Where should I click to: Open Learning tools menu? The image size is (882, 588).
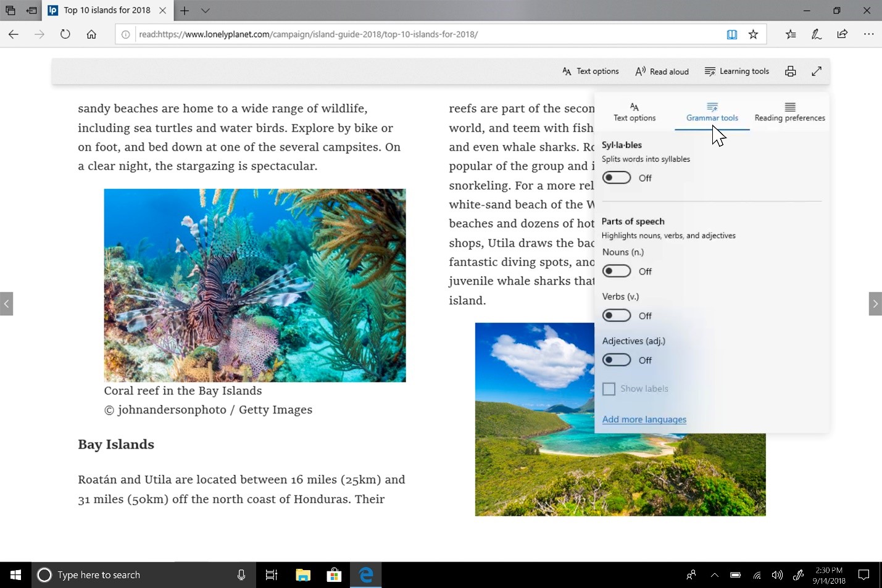click(737, 72)
